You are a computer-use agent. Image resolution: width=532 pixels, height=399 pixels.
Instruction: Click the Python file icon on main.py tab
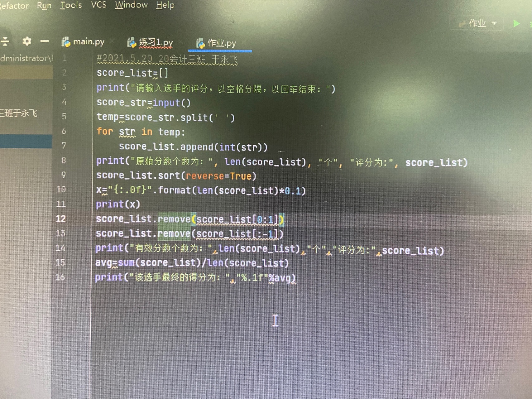click(66, 42)
